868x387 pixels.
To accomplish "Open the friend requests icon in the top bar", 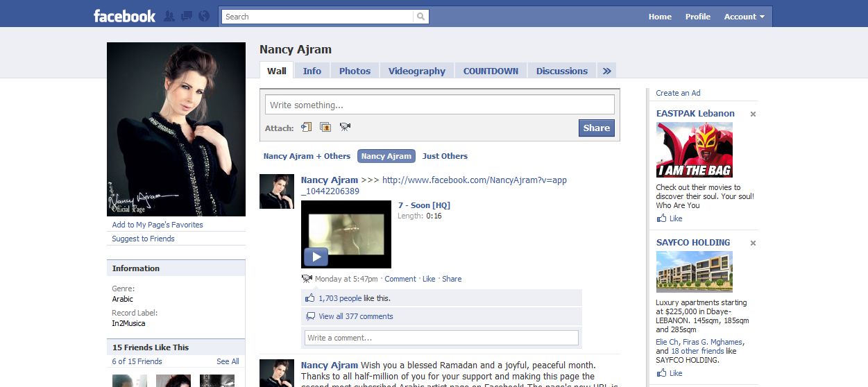I will [x=169, y=16].
